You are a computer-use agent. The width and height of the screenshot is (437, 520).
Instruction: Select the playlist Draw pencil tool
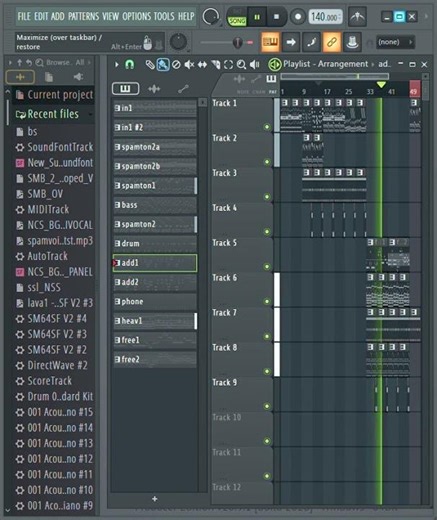coord(150,64)
